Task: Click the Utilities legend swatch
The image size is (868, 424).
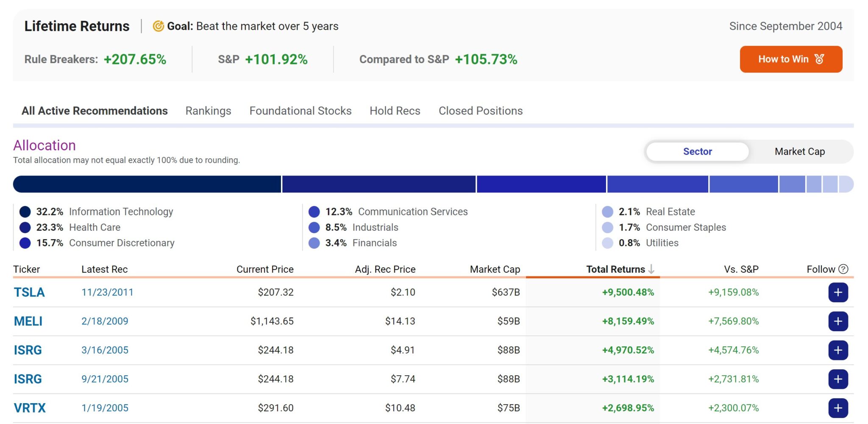Action: click(607, 243)
